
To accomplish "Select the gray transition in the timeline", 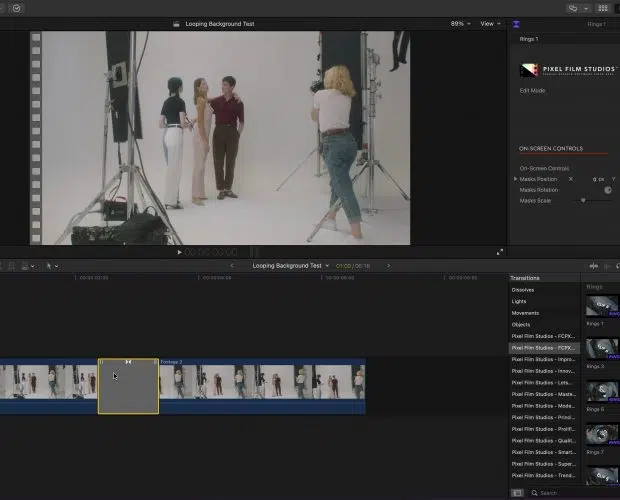I will point(129,389).
